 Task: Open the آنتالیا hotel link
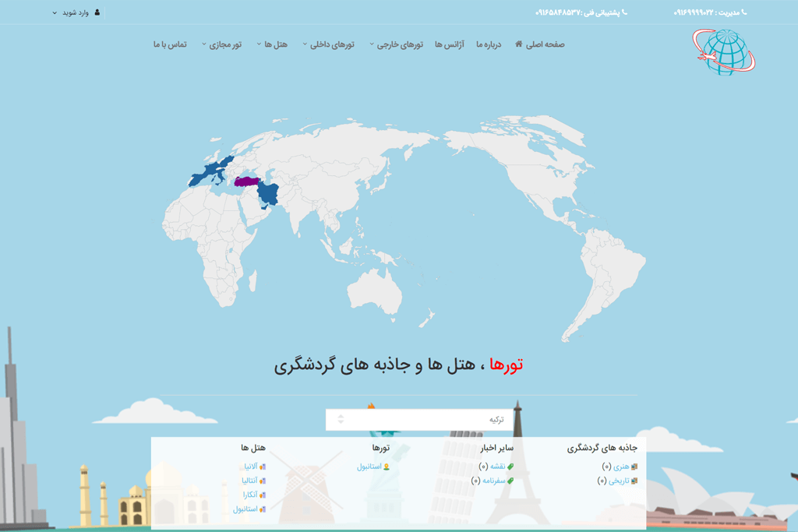(250, 481)
